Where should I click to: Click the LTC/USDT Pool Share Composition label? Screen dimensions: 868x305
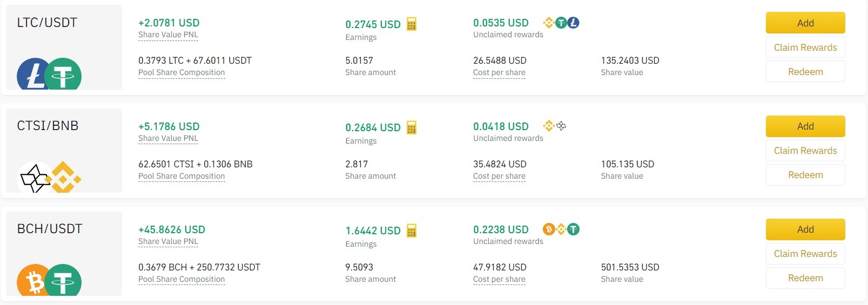click(181, 72)
